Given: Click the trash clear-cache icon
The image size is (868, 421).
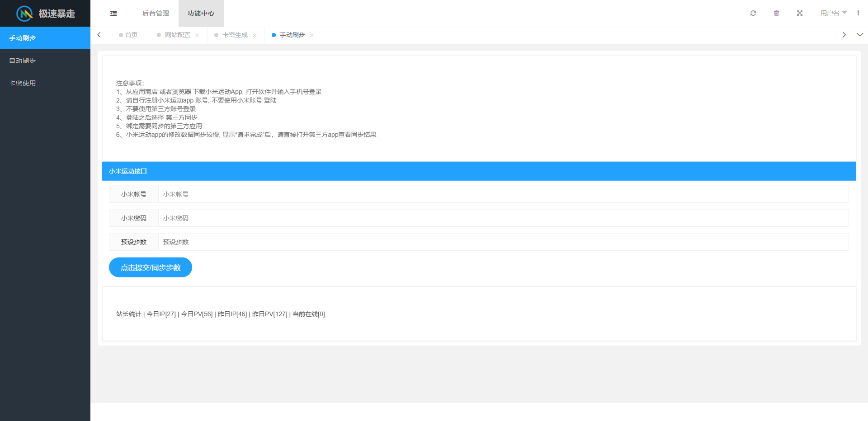Looking at the screenshot, I should pos(776,14).
